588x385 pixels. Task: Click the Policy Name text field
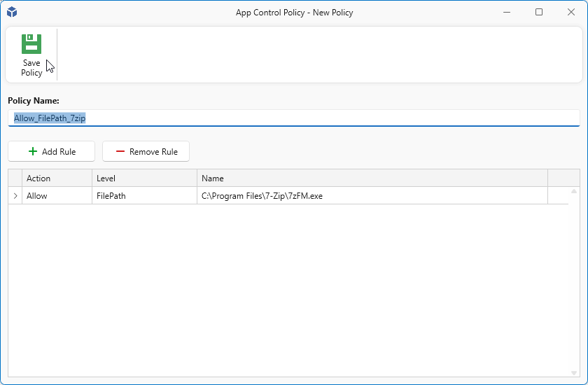(x=294, y=118)
